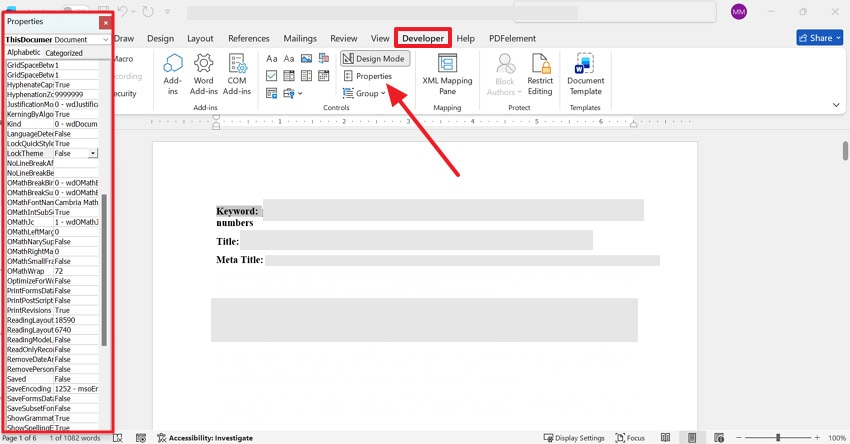Toggle Design Mode in Controls group
Image resolution: width=850 pixels, height=444 pixels.
375,59
